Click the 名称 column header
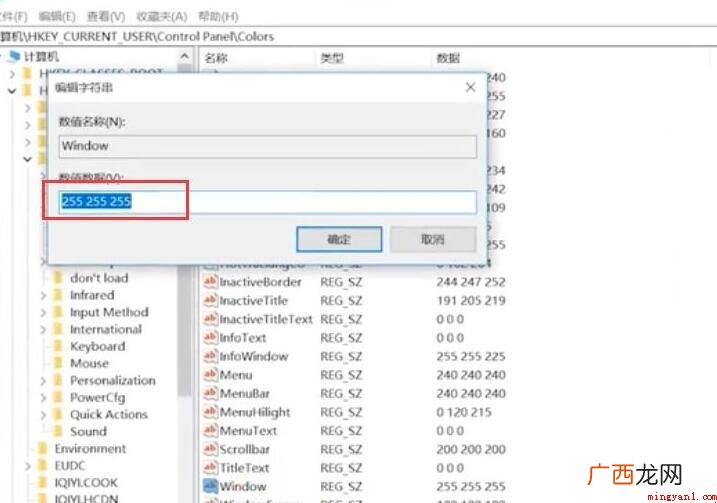The image size is (717, 503). 216,58
